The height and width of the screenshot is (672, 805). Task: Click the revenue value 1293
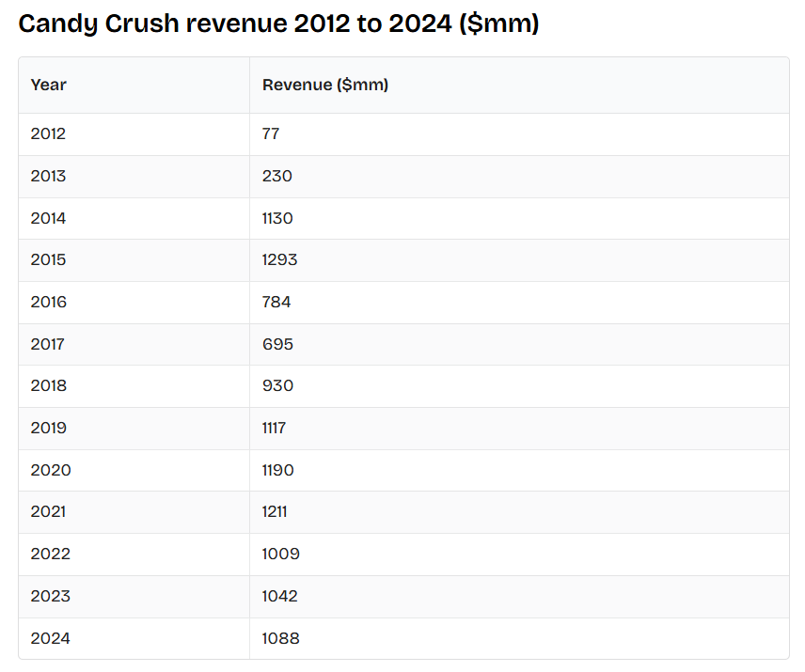click(279, 259)
